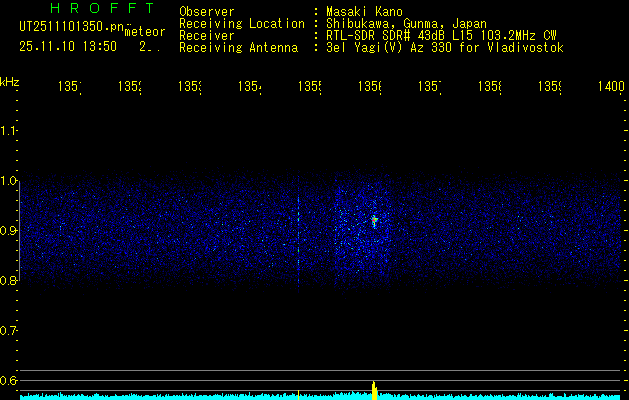Click the 0.6 kHz frequency tick label
Viewport: 629px width, 400px height.
pos(8,380)
